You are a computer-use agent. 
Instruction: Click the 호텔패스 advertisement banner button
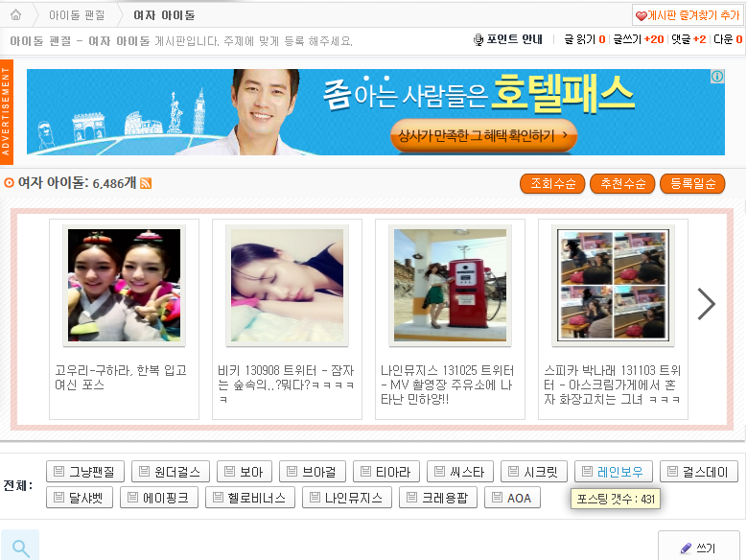point(483,136)
